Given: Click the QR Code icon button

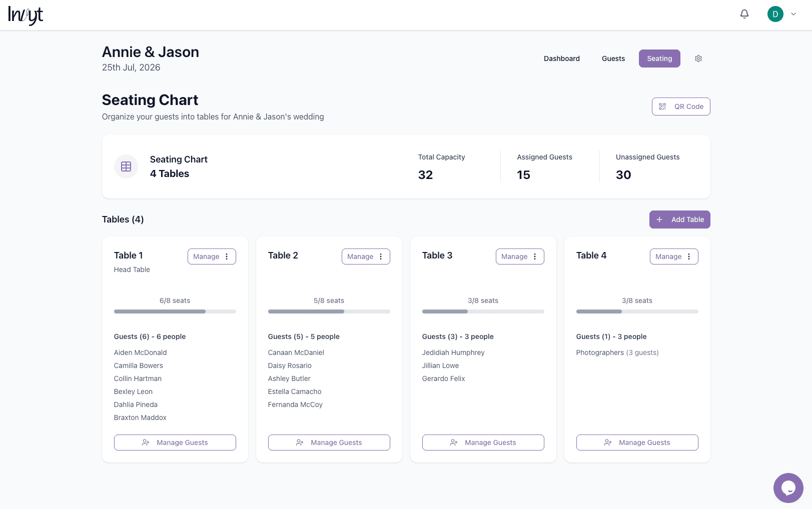Looking at the screenshot, I should click(x=662, y=106).
